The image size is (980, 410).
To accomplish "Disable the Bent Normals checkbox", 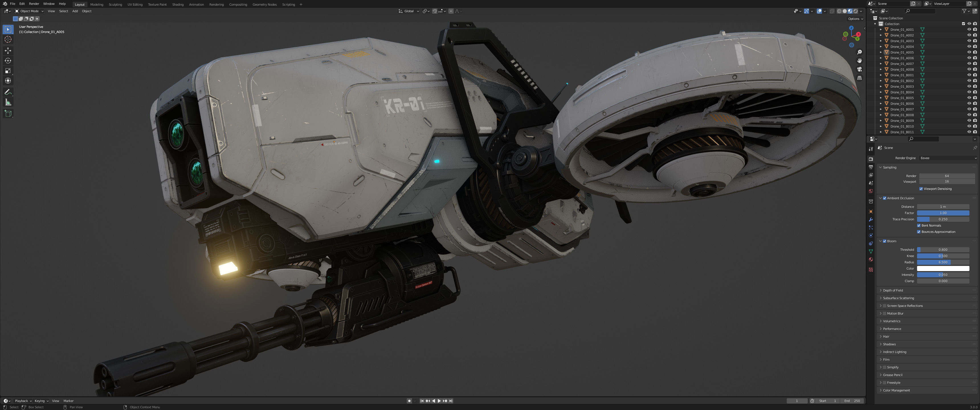I will [x=919, y=225].
